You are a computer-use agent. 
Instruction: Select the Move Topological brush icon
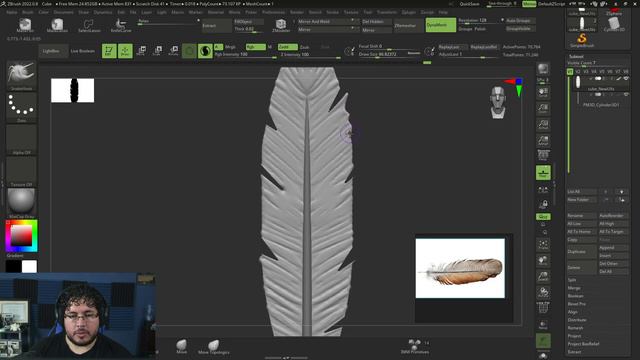click(x=213, y=346)
